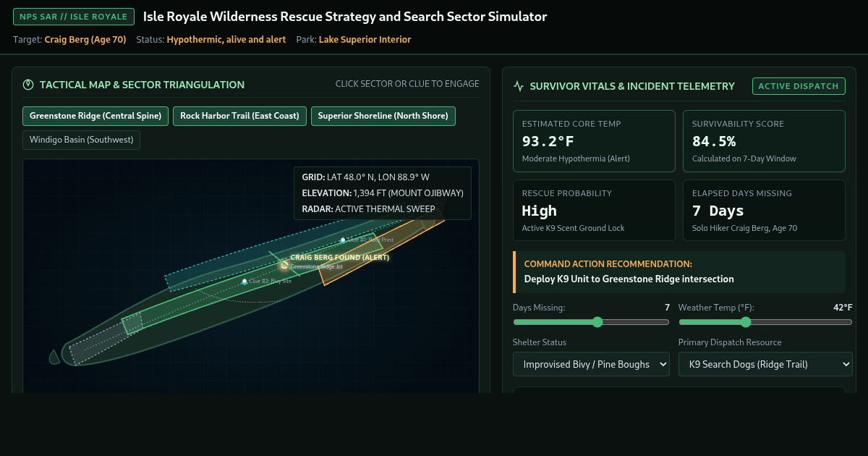Toggle Greenstone Ridge (Central Spine) sector
The image size is (868, 456).
click(96, 116)
